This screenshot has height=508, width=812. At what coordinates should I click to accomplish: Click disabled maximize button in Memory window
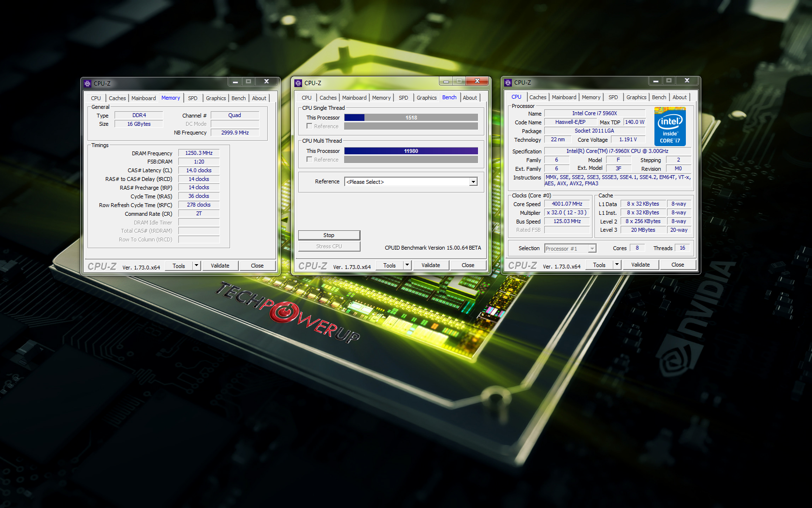point(248,81)
